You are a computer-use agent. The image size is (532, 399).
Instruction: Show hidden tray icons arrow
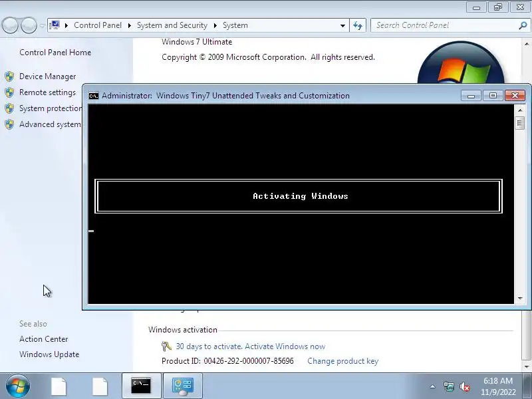click(x=433, y=386)
